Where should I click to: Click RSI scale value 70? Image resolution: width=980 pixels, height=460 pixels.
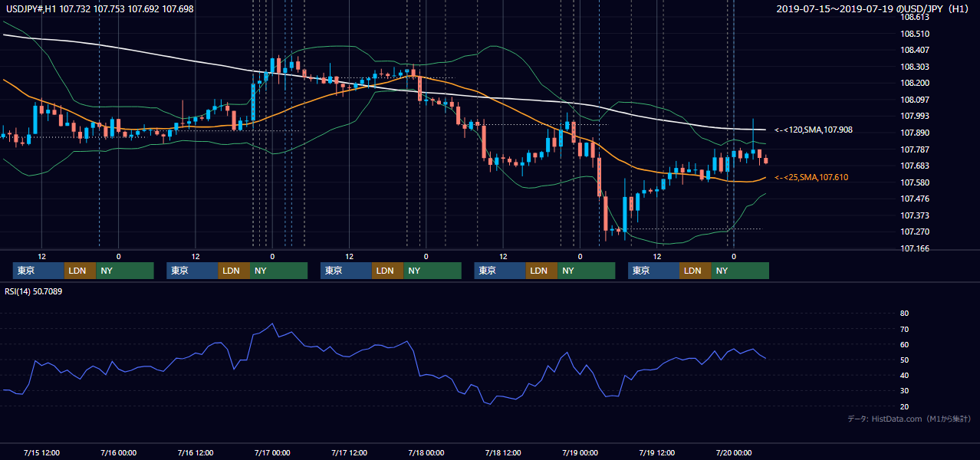(x=904, y=330)
